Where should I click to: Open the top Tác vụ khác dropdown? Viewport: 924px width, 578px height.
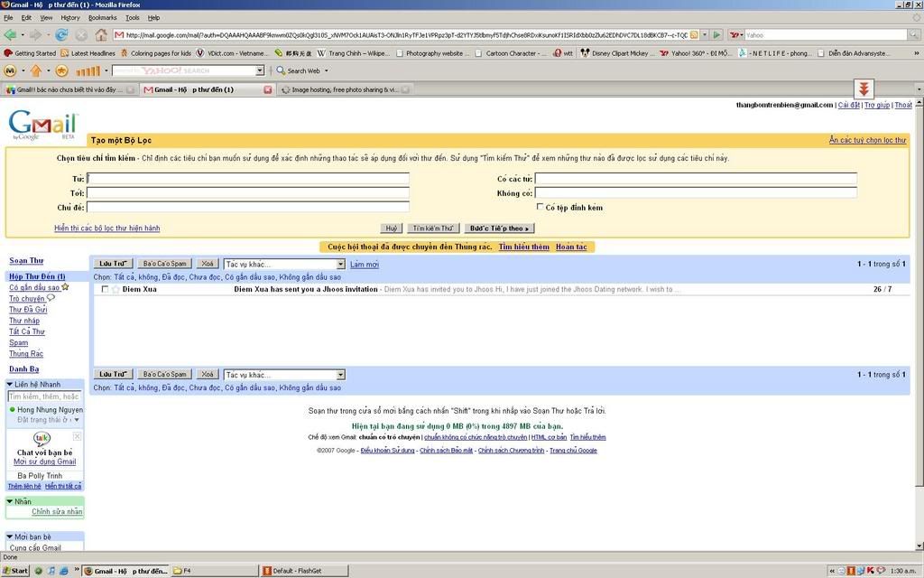pyautogui.click(x=284, y=265)
